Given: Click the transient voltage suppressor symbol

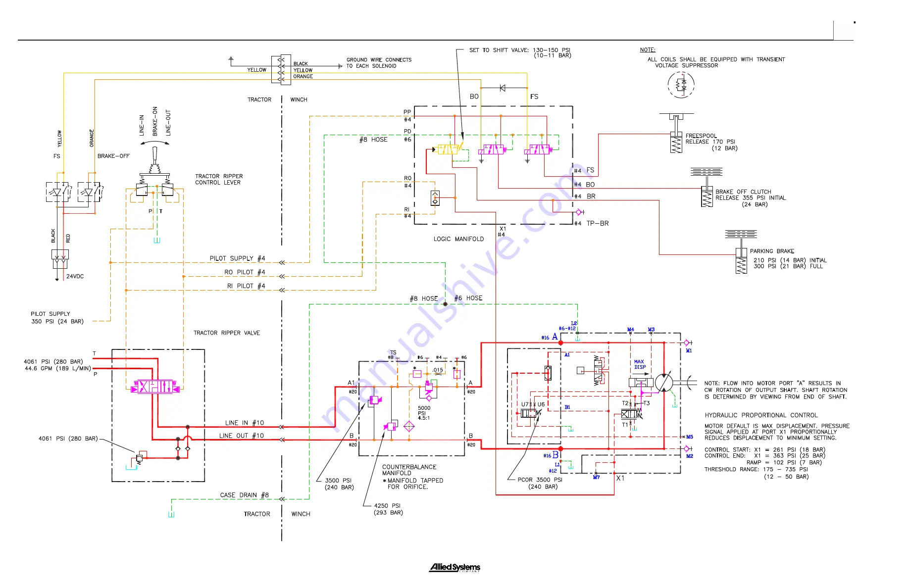Looking at the screenshot, I should tap(681, 85).
